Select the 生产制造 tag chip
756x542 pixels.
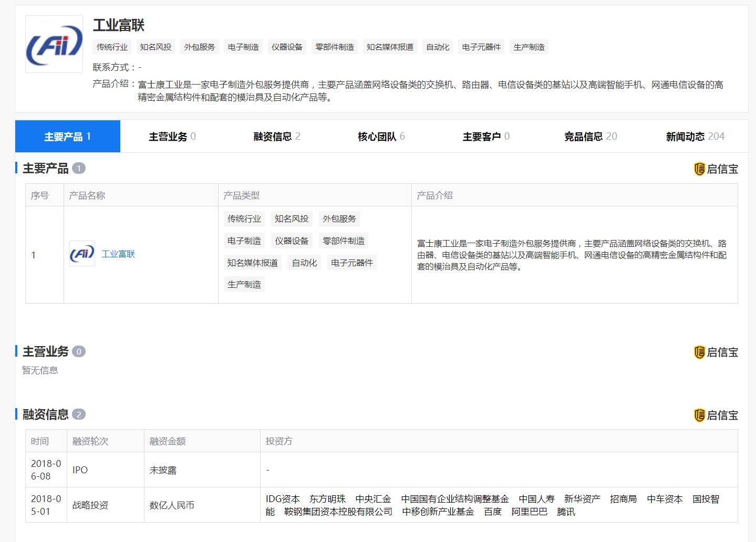(529, 47)
